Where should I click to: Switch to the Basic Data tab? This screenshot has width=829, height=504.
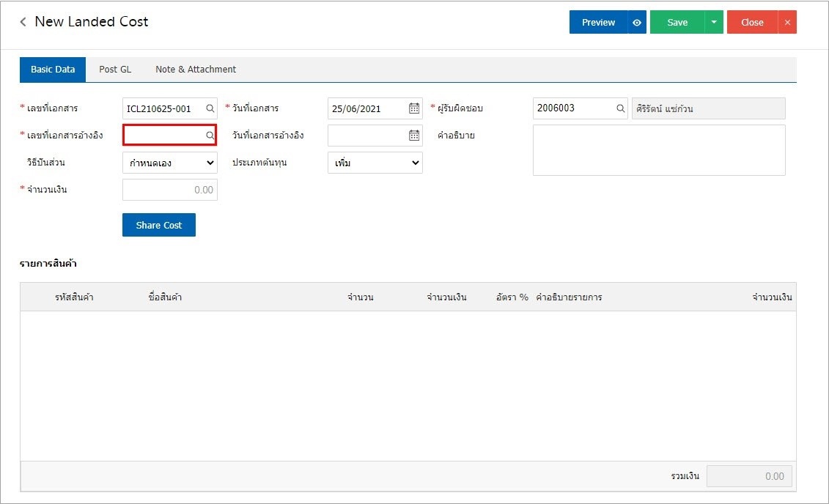click(53, 69)
